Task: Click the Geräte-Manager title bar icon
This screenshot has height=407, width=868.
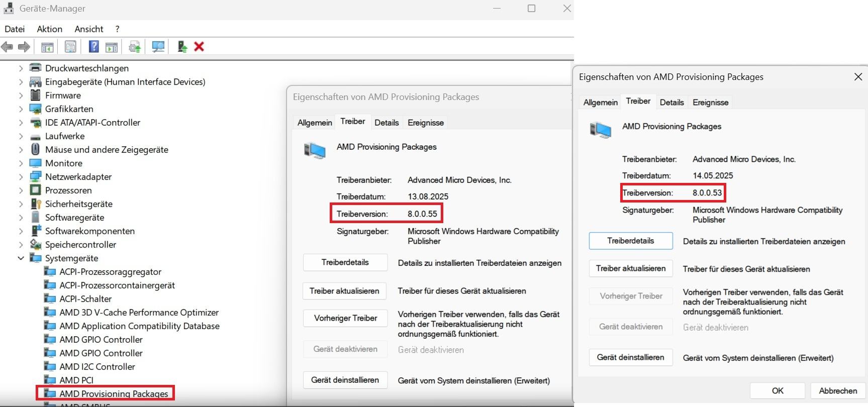Action: coord(9,8)
